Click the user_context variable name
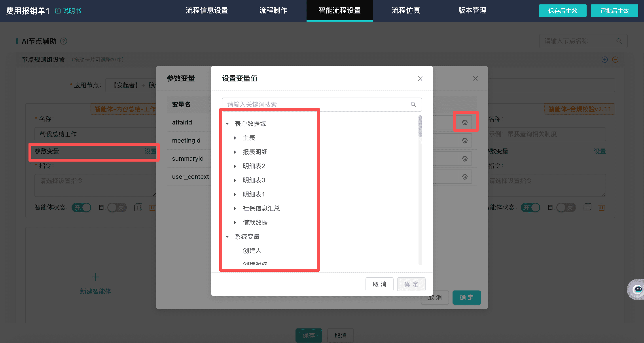Screen dimensions: 644x343 [191, 177]
